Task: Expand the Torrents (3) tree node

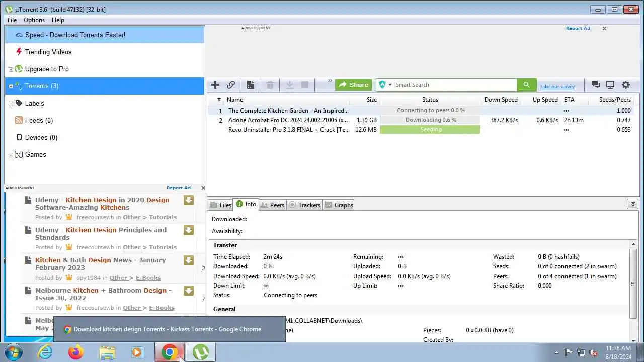Action: pyautogui.click(x=11, y=86)
